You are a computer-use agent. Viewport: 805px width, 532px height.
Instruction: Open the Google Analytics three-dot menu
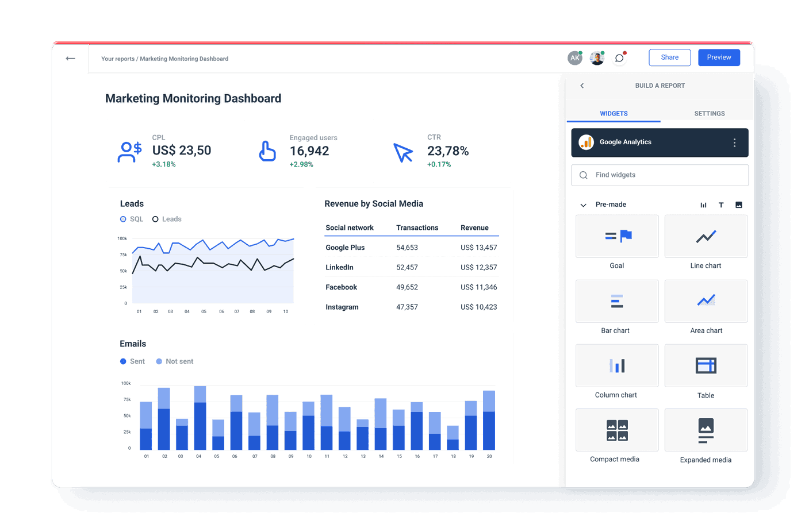point(734,142)
